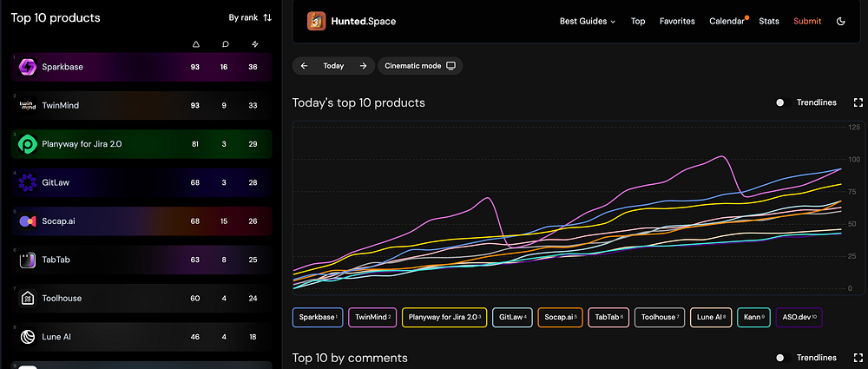Image resolution: width=868 pixels, height=369 pixels.
Task: Click the Lune AI product logo
Action: (27, 337)
